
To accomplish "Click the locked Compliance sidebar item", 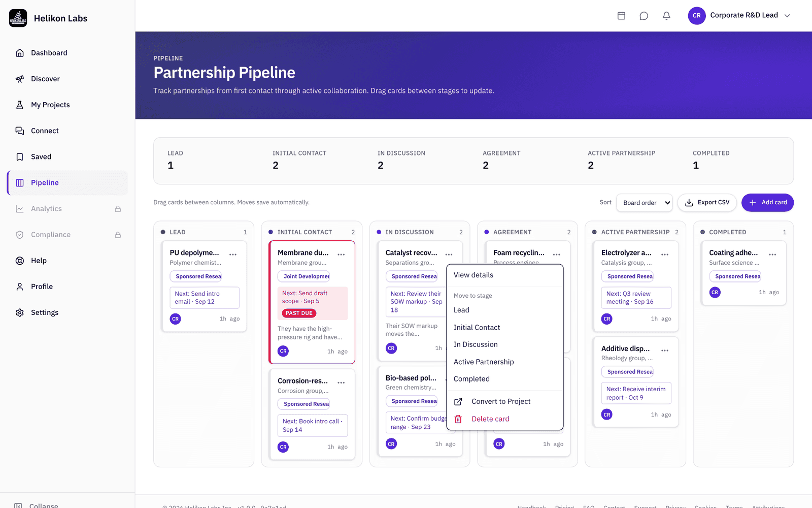I will (x=67, y=235).
